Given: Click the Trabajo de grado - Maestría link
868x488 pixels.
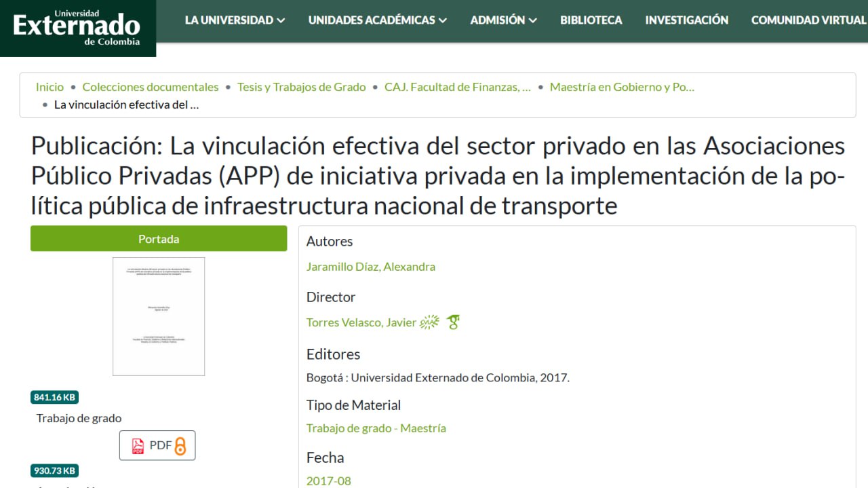Looking at the screenshot, I should pyautogui.click(x=376, y=428).
